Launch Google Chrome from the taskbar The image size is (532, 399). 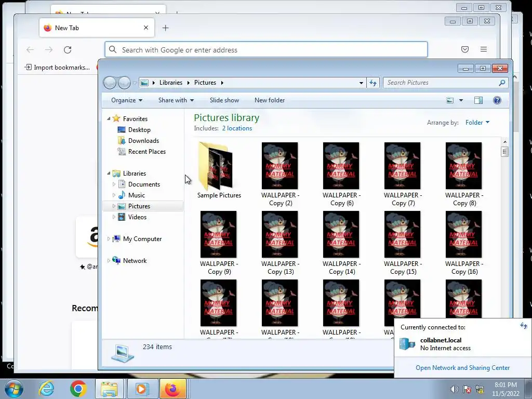[x=78, y=389]
